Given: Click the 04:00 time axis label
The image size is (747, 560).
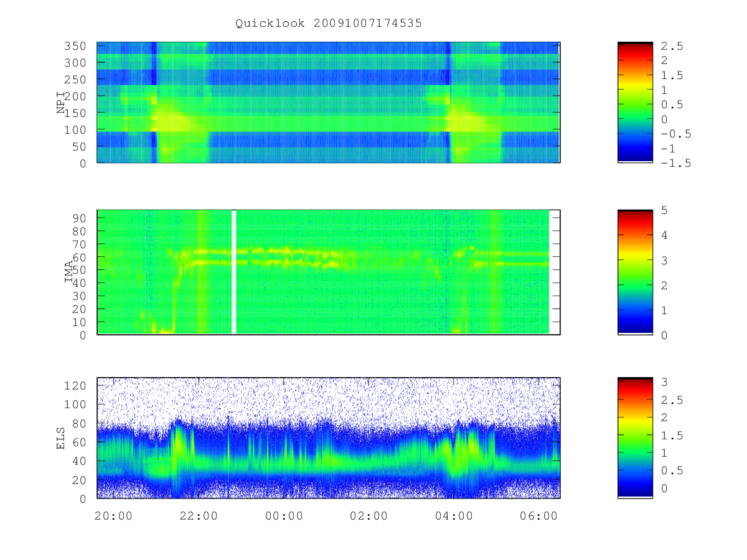Looking at the screenshot, I should pos(454,516).
